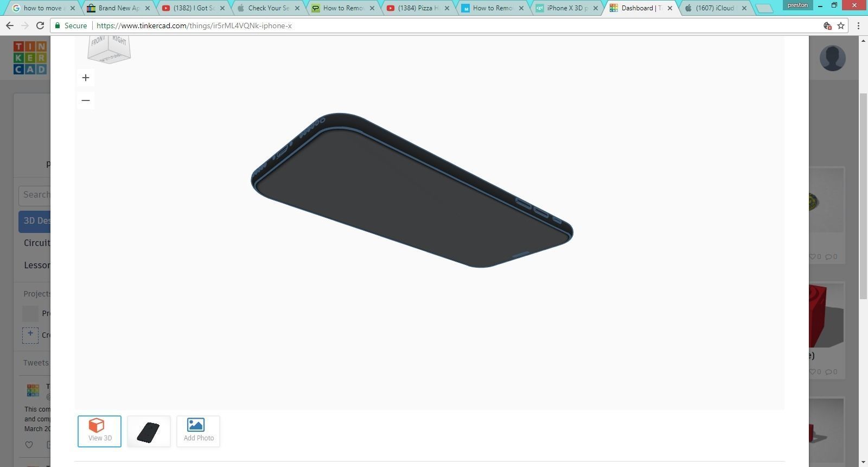Go back in browser history
The height and width of the screenshot is (467, 868).
pyautogui.click(x=10, y=26)
